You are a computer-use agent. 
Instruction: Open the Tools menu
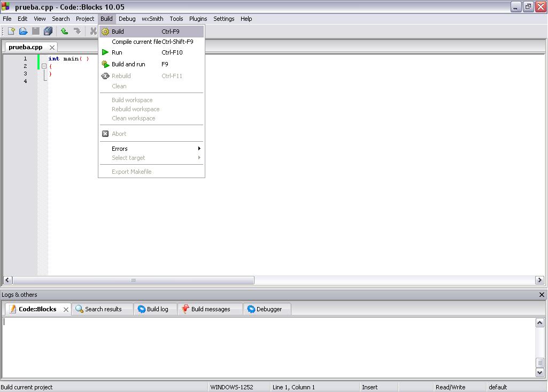[x=176, y=19]
